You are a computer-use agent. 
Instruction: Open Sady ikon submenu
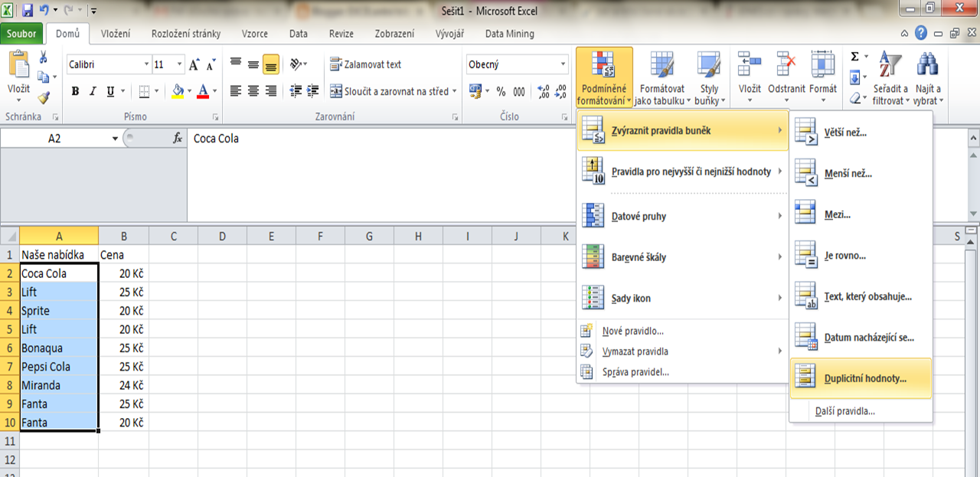point(682,298)
